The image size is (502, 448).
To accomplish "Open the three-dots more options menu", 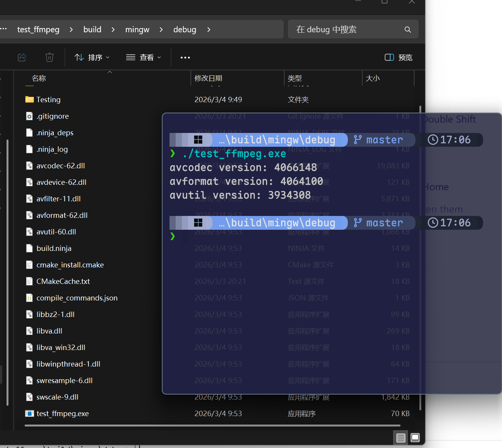I will click(x=185, y=58).
